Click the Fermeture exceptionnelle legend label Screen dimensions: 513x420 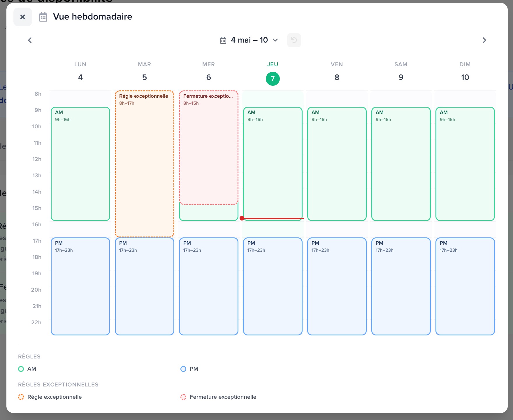[x=223, y=397]
